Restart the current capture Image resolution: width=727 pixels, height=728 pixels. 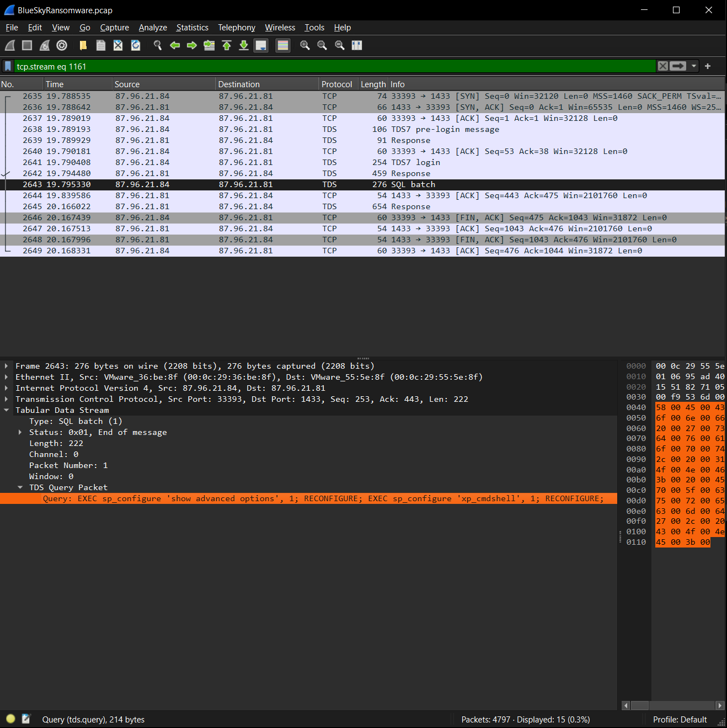(45, 45)
